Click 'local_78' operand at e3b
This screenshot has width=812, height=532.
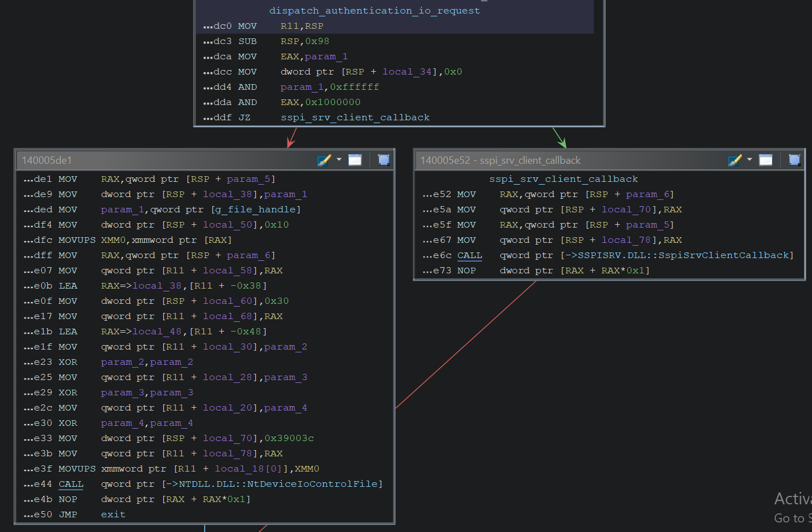pos(228,453)
